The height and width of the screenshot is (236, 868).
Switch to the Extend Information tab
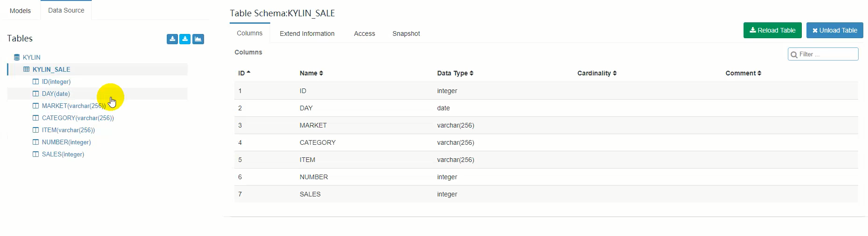[307, 34]
